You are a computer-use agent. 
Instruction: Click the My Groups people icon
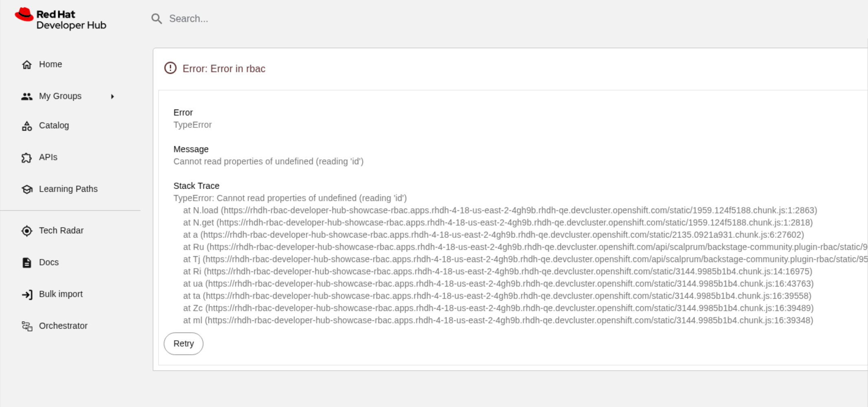pyautogui.click(x=27, y=97)
